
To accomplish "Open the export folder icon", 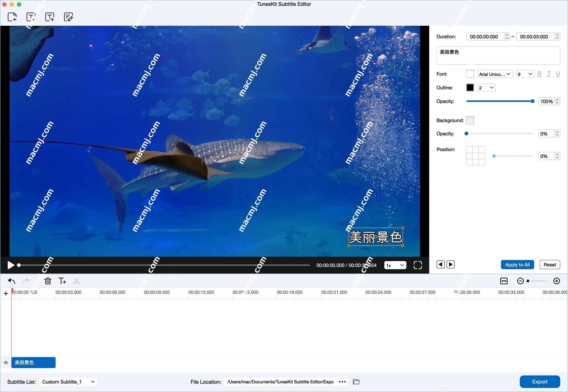I will tap(356, 382).
